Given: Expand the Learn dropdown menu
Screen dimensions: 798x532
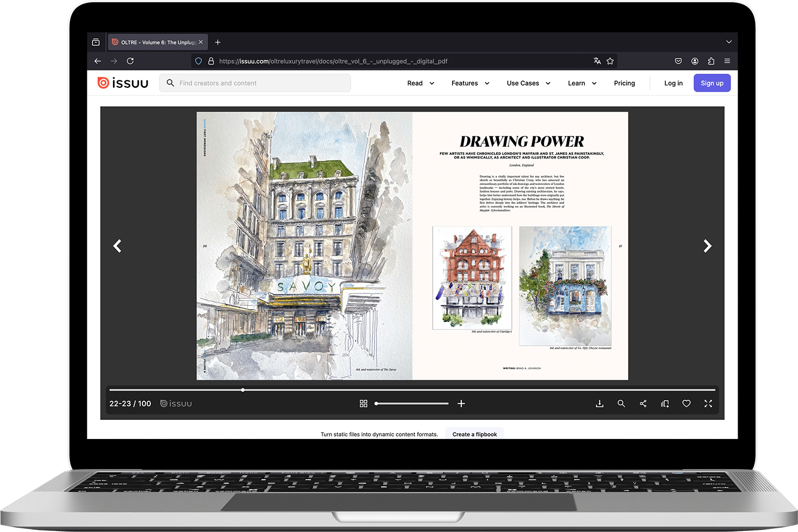Looking at the screenshot, I should pos(582,83).
